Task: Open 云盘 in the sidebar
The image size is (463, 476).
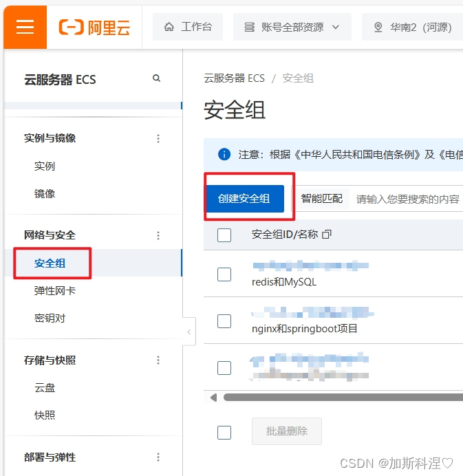Action: pos(45,388)
